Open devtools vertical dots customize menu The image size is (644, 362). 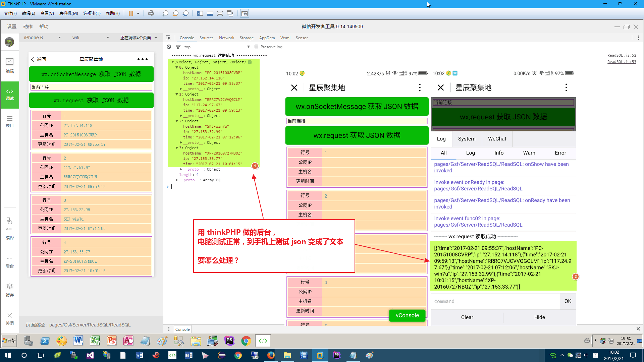coord(638,38)
